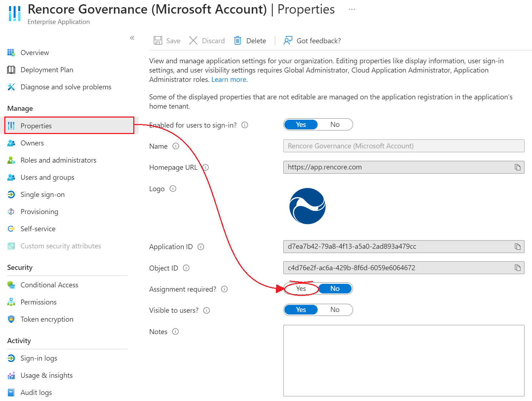Copy the Application ID to clipboard
Viewport: 532px width, 401px height.
pos(517,247)
